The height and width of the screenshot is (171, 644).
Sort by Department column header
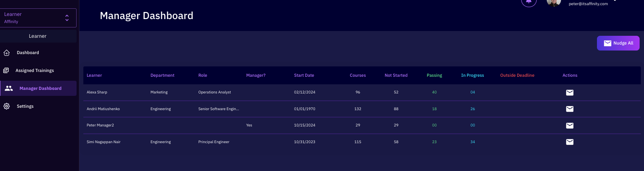click(x=162, y=75)
